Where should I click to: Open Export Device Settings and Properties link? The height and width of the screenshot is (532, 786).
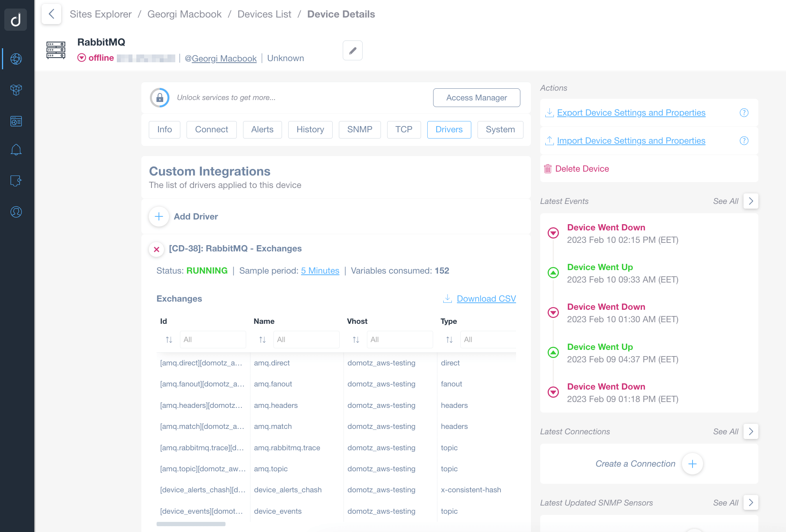[631, 112]
